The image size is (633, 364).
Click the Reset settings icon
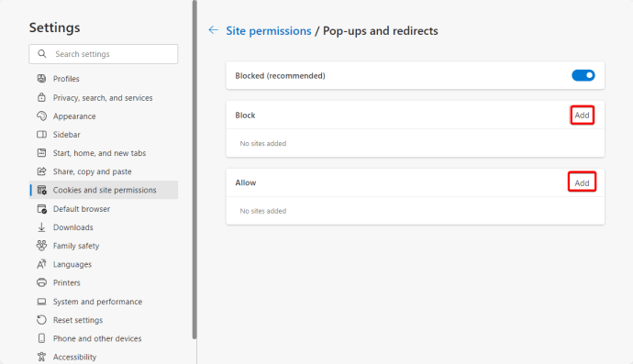41,320
